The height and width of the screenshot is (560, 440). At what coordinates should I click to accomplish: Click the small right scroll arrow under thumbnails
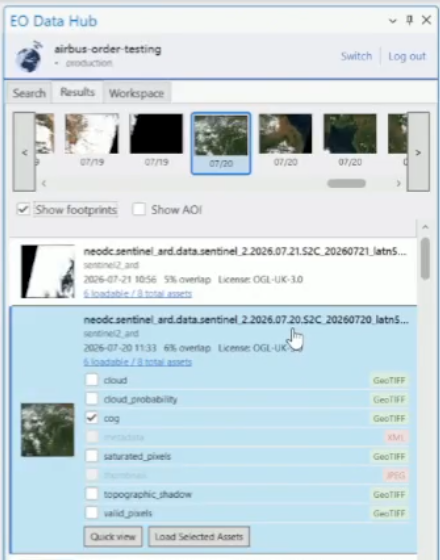click(399, 184)
